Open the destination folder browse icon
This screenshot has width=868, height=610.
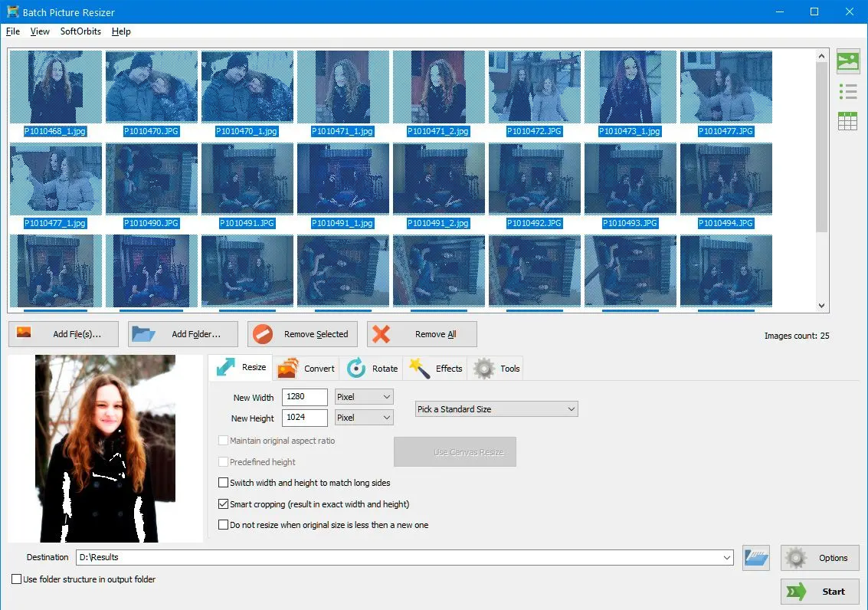(755, 557)
